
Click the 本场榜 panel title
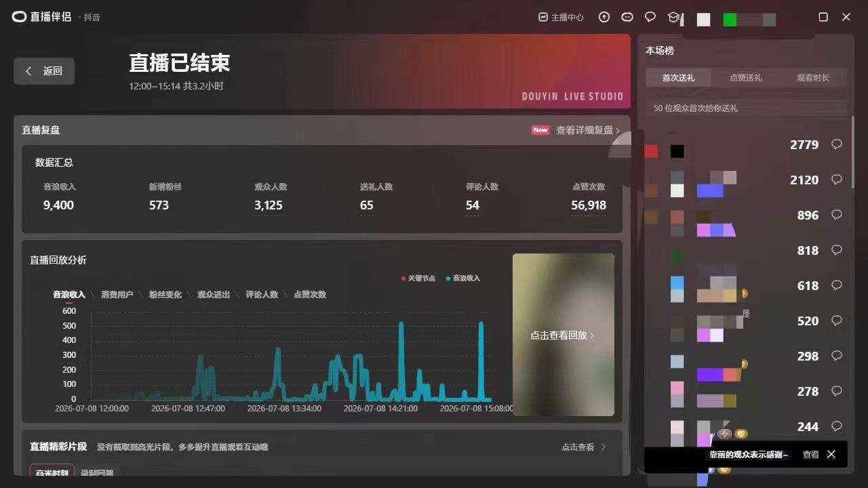point(660,51)
